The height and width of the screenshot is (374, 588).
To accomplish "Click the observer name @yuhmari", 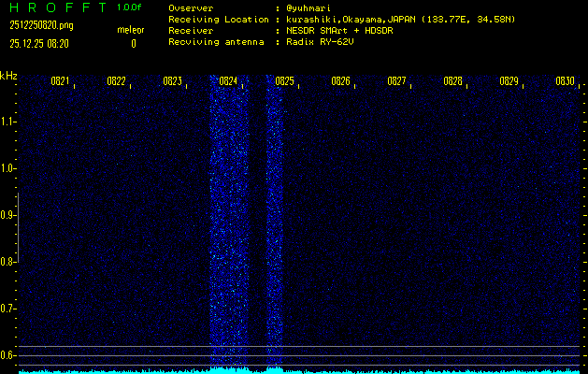I will [308, 8].
